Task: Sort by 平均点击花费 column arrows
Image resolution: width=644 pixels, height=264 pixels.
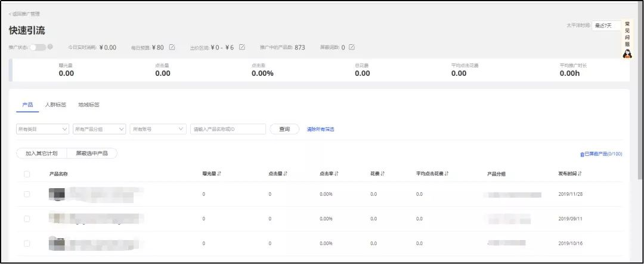Action: pyautogui.click(x=447, y=174)
